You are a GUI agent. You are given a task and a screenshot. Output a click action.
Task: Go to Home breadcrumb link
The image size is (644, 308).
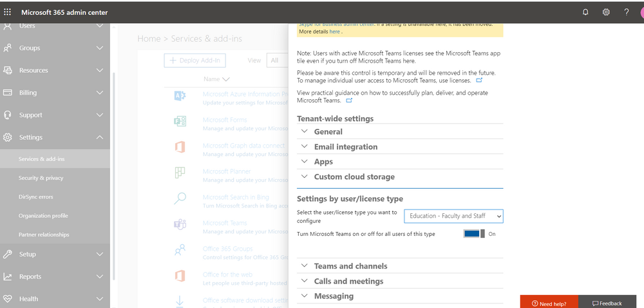coord(149,39)
